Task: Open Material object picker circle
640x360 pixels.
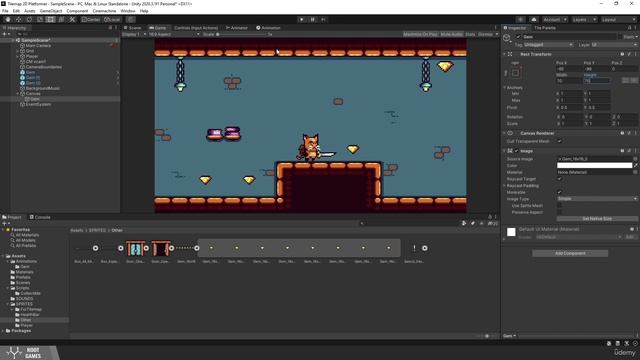Action: point(636,172)
